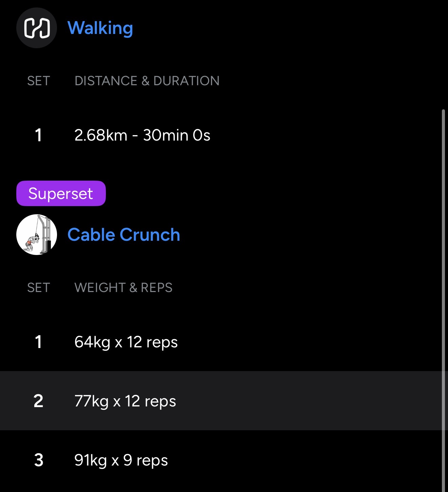Tap the purple Superset badge
Image resolution: width=448 pixels, height=492 pixels.
[61, 194]
